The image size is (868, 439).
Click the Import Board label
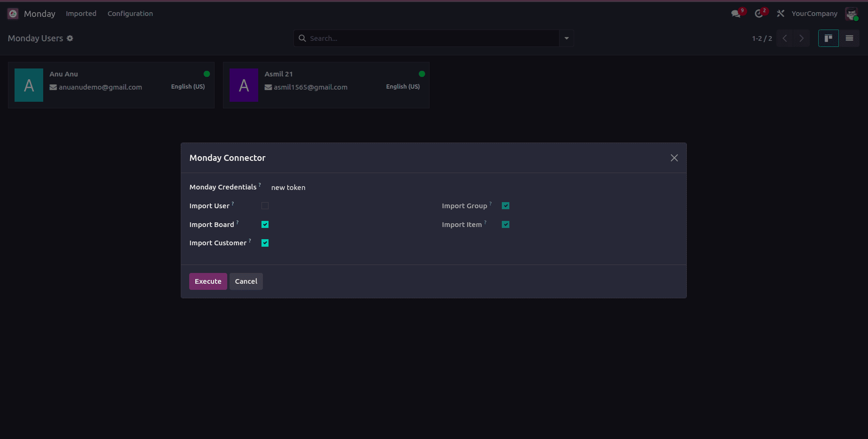pyautogui.click(x=212, y=225)
